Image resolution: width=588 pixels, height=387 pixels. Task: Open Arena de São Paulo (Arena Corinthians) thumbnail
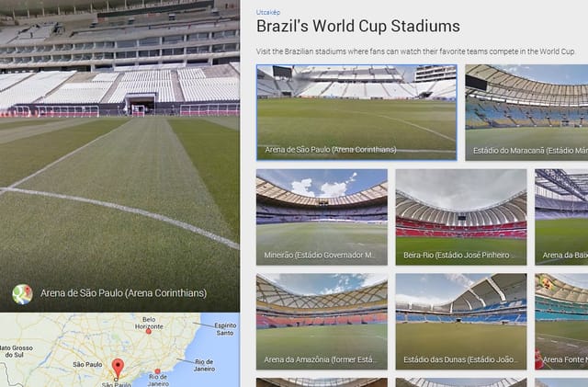(356, 113)
